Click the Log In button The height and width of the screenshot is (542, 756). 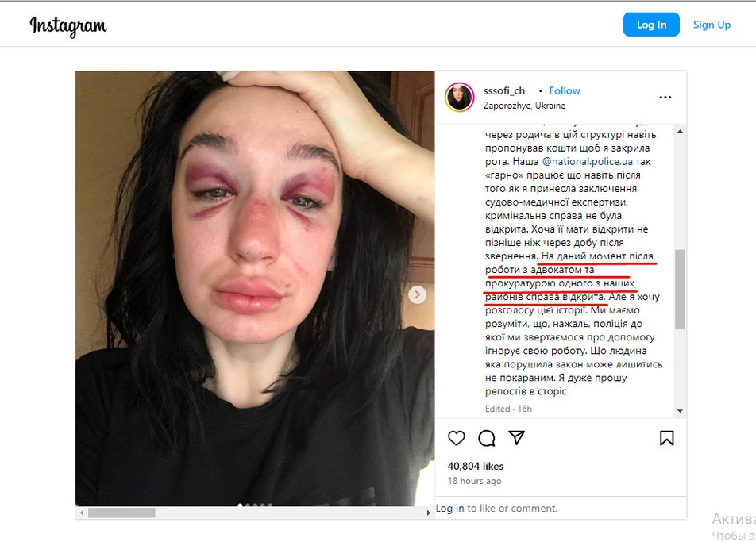[651, 25]
